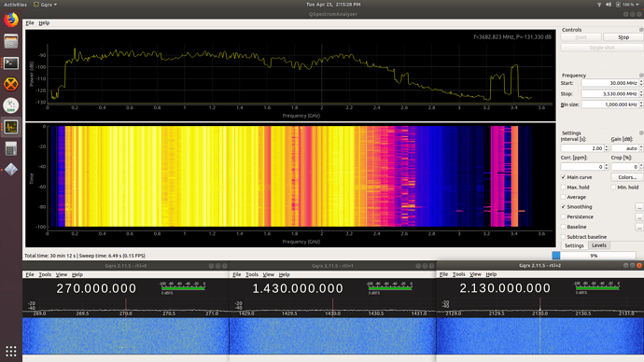
Task: Open the Colors... dialog button
Action: click(x=627, y=177)
